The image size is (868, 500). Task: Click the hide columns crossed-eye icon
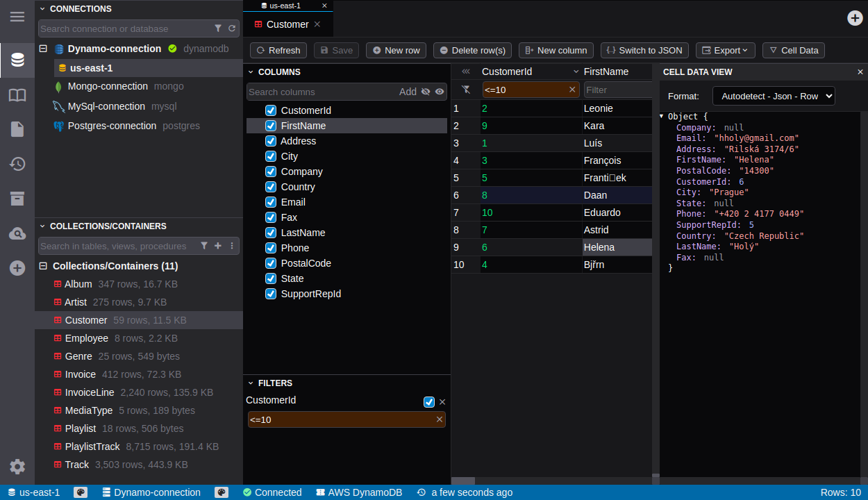426,92
